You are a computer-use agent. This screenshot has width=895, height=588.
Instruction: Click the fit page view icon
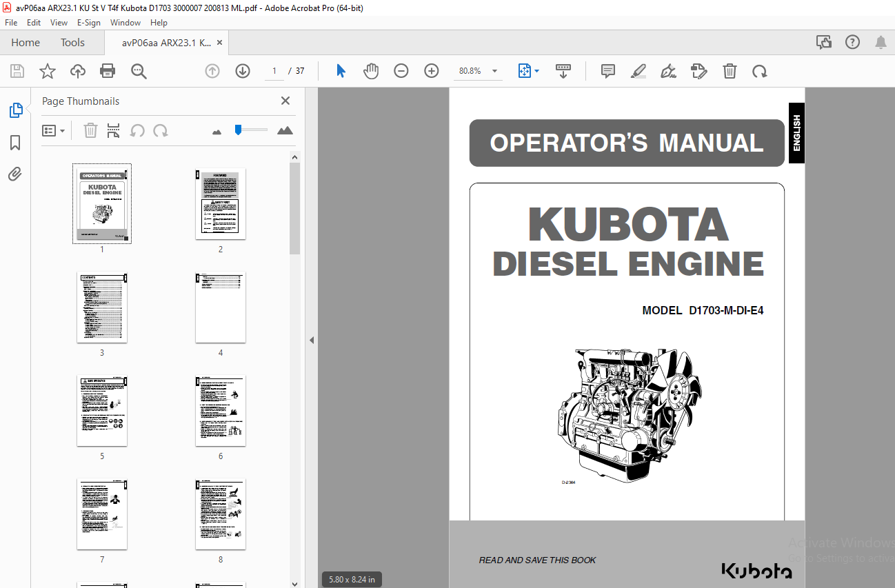[524, 71]
